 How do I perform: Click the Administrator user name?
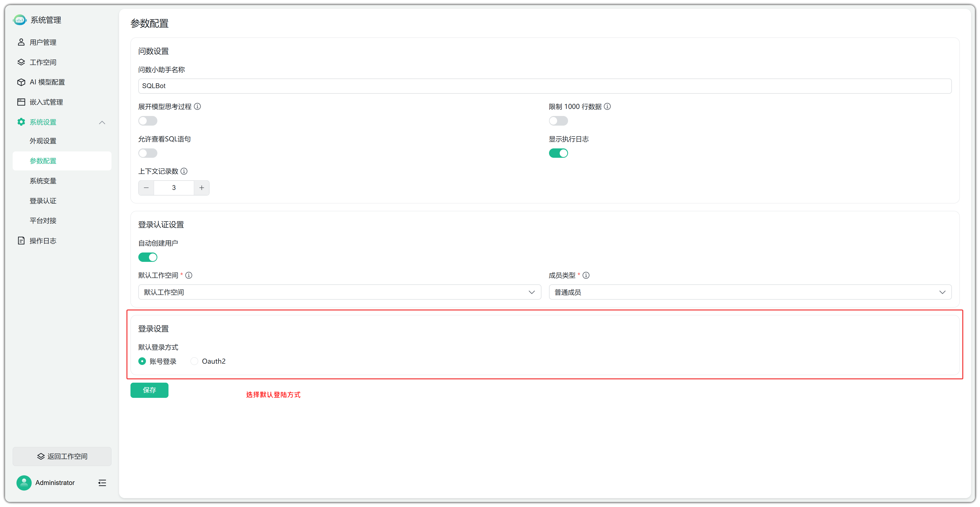point(55,483)
